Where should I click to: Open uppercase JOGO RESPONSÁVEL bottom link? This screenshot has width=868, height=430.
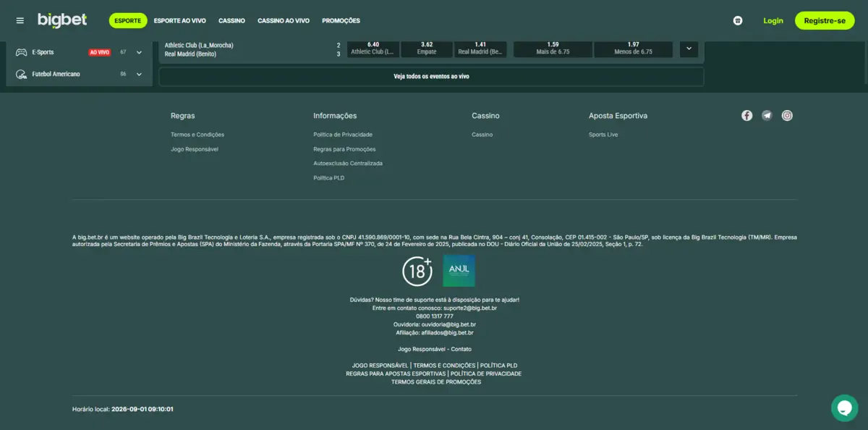(380, 366)
